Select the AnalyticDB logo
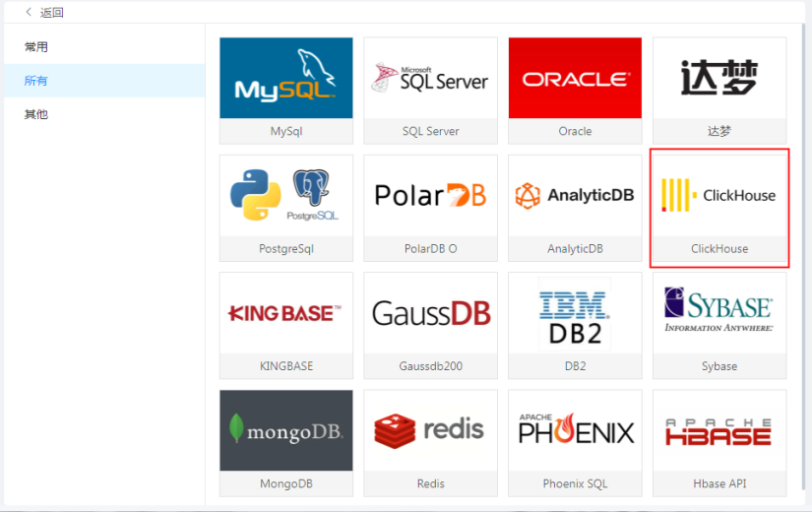This screenshot has width=812, height=512. tap(575, 196)
